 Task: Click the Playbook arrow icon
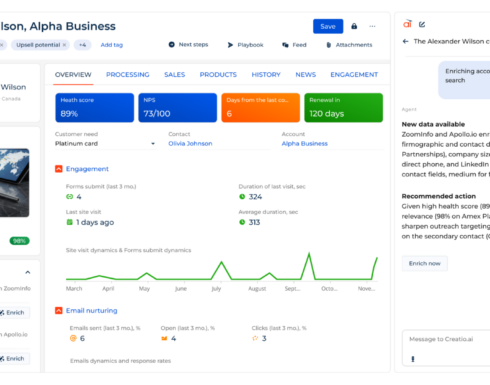pyautogui.click(x=230, y=45)
